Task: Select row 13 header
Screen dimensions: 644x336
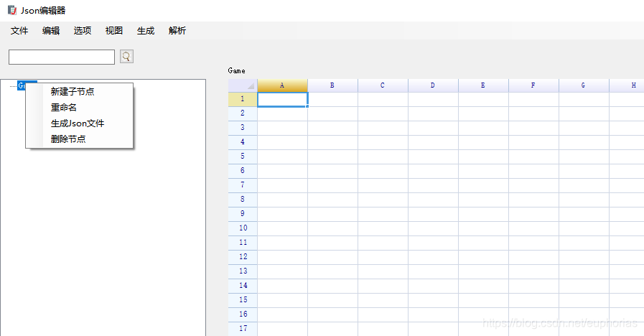Action: (x=243, y=271)
